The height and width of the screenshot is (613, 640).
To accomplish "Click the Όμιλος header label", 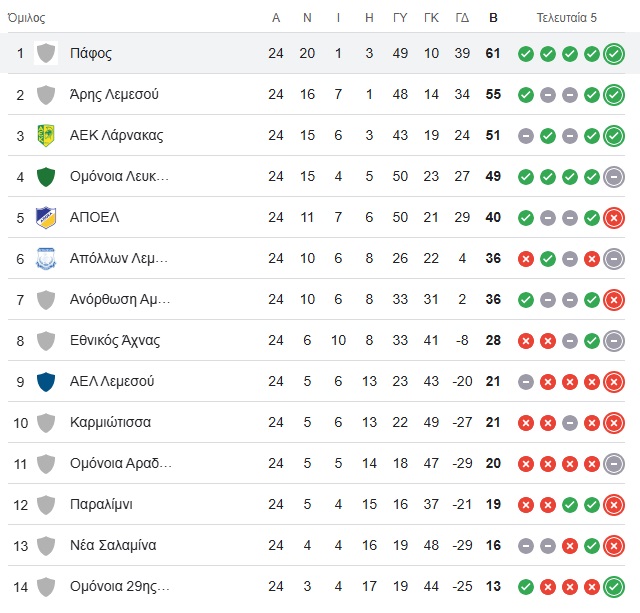I will [x=27, y=18].
